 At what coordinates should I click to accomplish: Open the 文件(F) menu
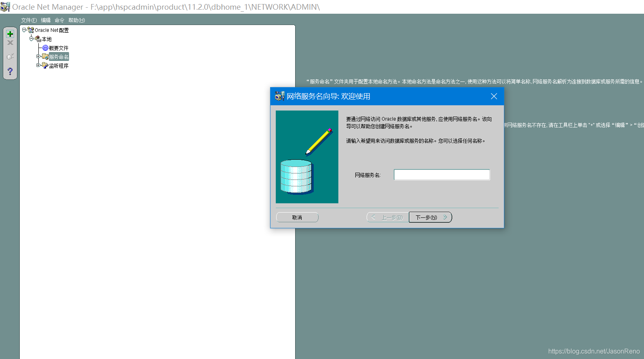tap(29, 20)
